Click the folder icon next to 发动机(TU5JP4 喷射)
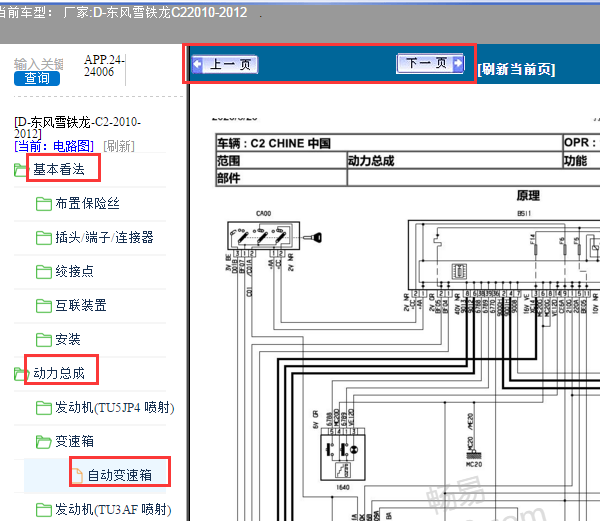The image size is (600, 521). pos(44,408)
